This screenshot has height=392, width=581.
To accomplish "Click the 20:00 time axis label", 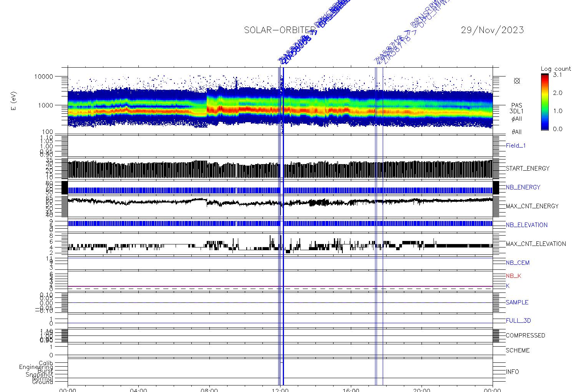I will [x=422, y=390].
